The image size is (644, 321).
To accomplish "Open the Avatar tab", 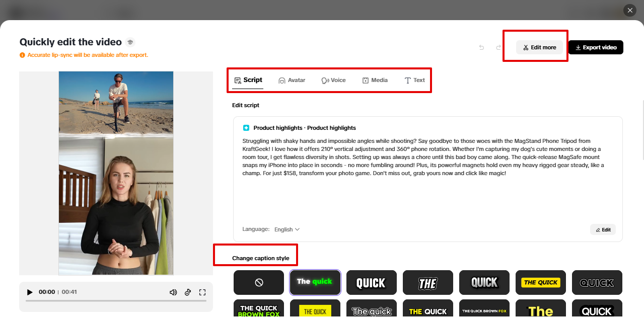I will point(292,80).
